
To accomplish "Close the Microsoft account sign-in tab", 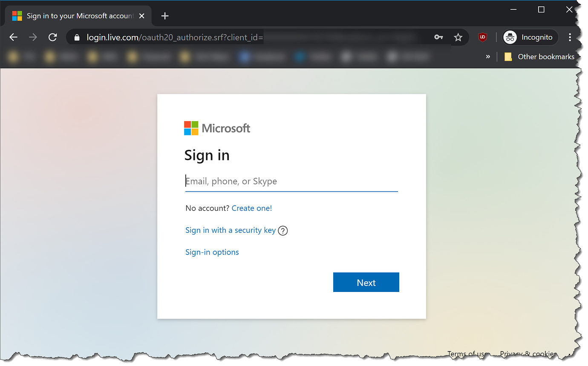I will 142,16.
